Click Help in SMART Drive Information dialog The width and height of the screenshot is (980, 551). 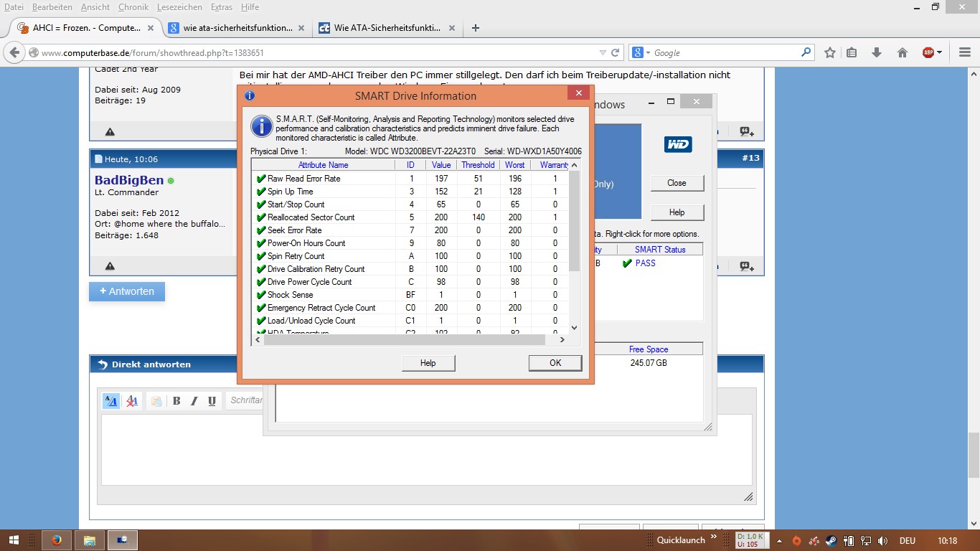click(428, 363)
